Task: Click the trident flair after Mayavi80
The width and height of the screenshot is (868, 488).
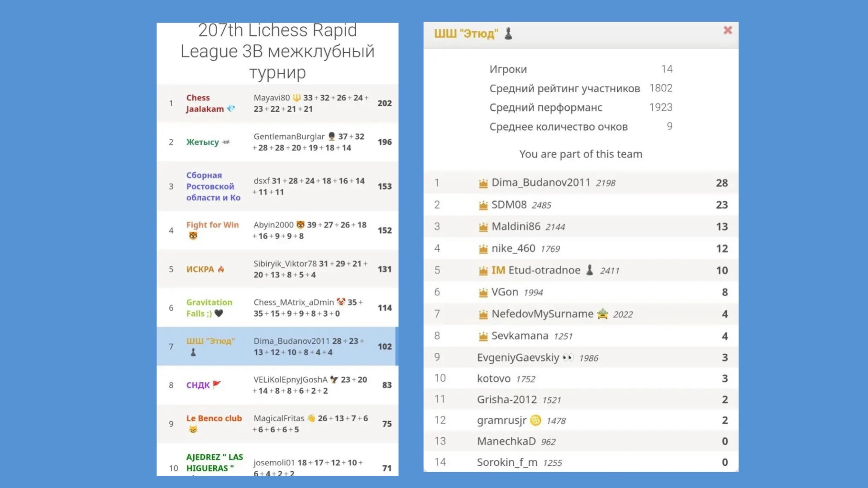Action: [x=296, y=97]
